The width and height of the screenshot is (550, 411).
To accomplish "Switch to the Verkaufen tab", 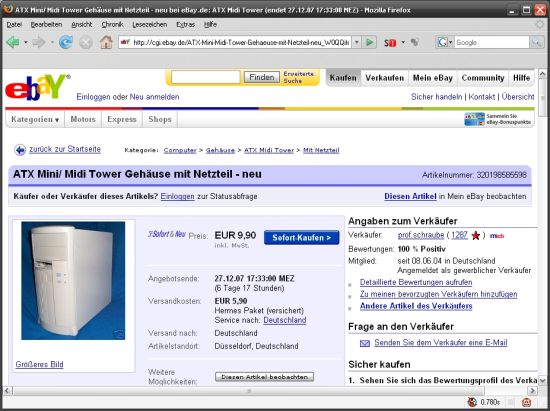I will pos(384,78).
